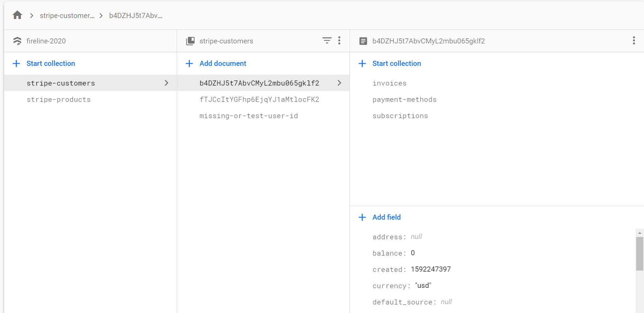This screenshot has height=313, width=644.
Task: Expand stripe-customers row chevron arrow
Action: pyautogui.click(x=167, y=83)
